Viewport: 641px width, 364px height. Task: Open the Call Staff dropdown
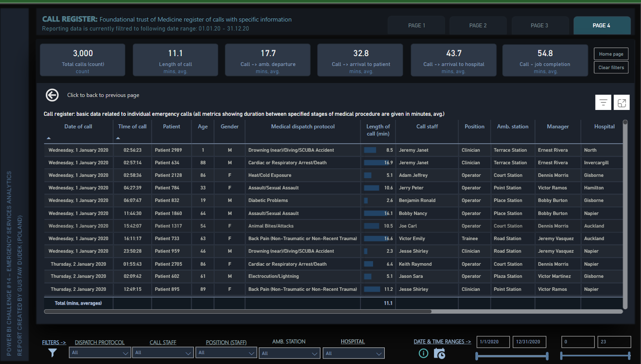coord(164,353)
